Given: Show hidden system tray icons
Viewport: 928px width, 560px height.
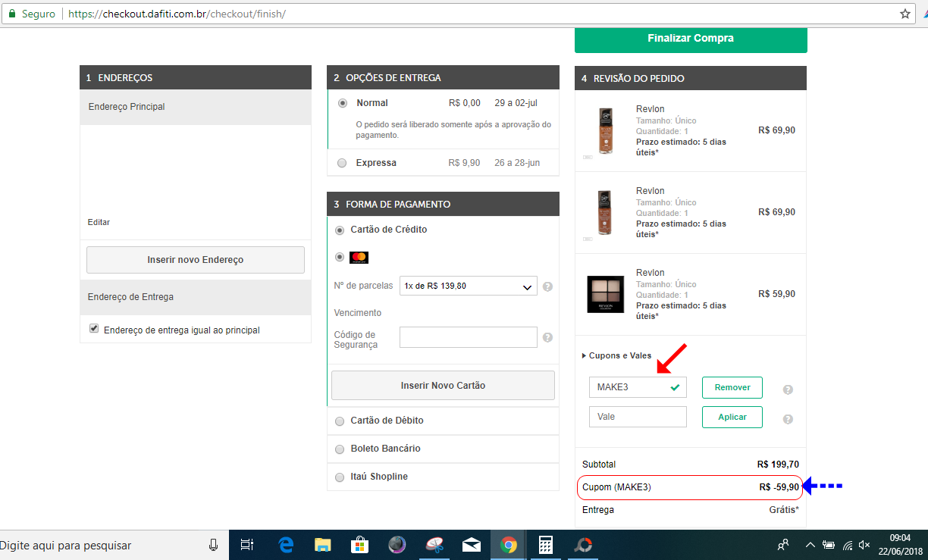Looking at the screenshot, I should click(810, 545).
